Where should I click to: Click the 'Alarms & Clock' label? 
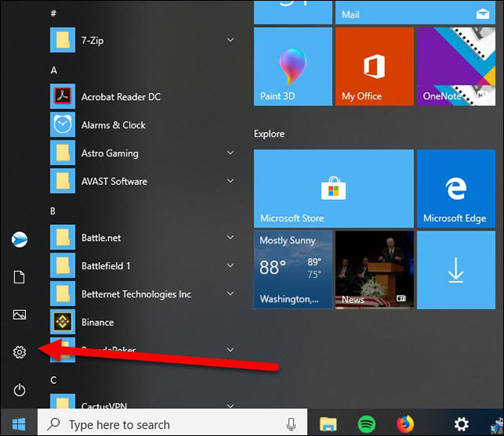point(113,125)
